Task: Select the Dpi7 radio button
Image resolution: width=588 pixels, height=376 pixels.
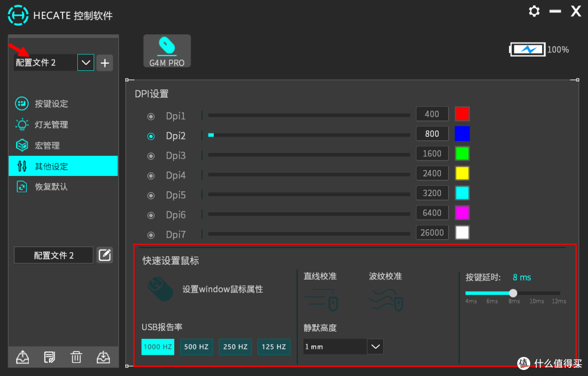Action: pyautogui.click(x=151, y=234)
